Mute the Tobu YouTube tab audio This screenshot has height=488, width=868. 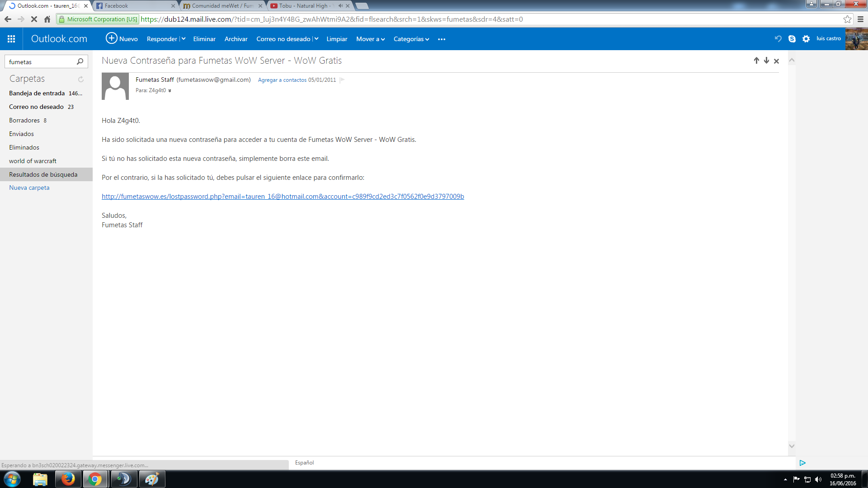(340, 6)
